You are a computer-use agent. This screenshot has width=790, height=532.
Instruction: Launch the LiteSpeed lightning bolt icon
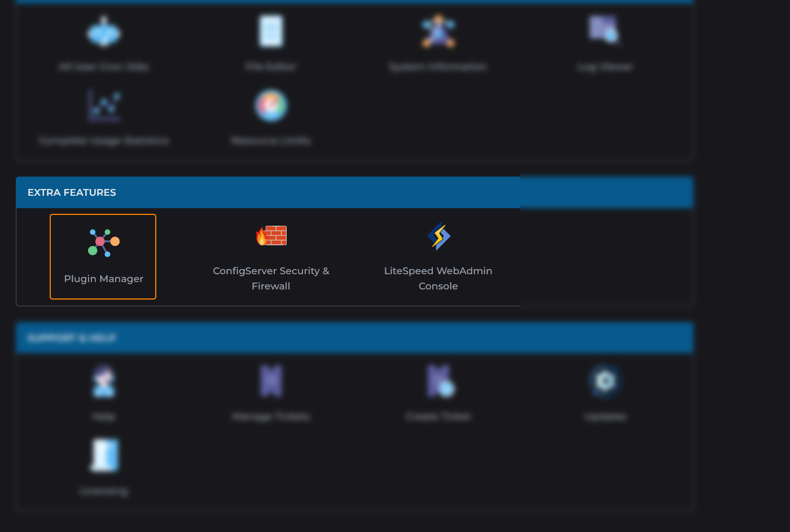click(438, 236)
